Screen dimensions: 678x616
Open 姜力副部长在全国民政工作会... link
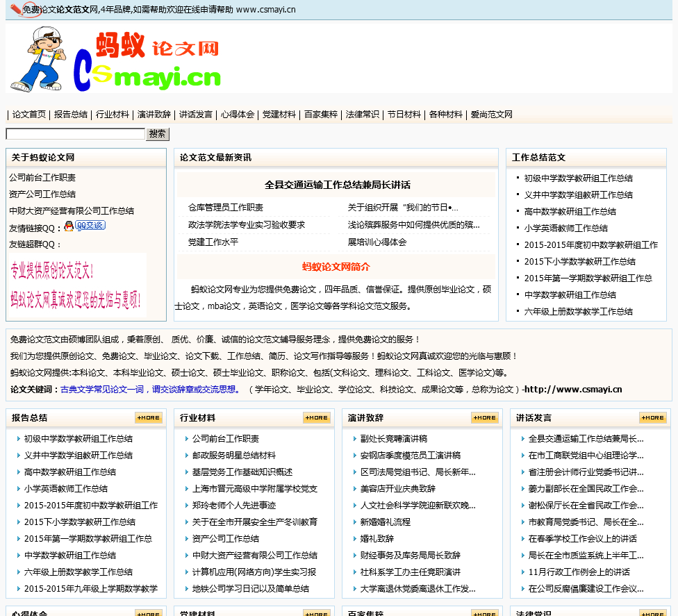[586, 489]
